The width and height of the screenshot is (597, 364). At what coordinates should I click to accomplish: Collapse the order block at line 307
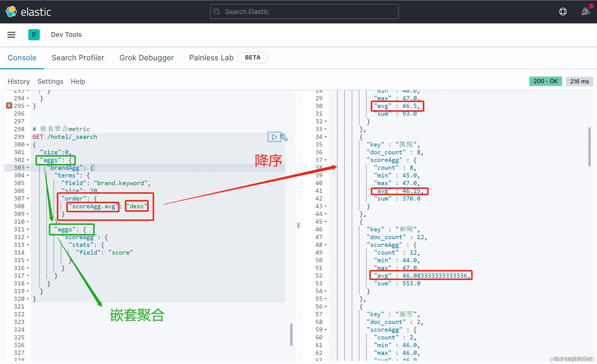point(28,199)
